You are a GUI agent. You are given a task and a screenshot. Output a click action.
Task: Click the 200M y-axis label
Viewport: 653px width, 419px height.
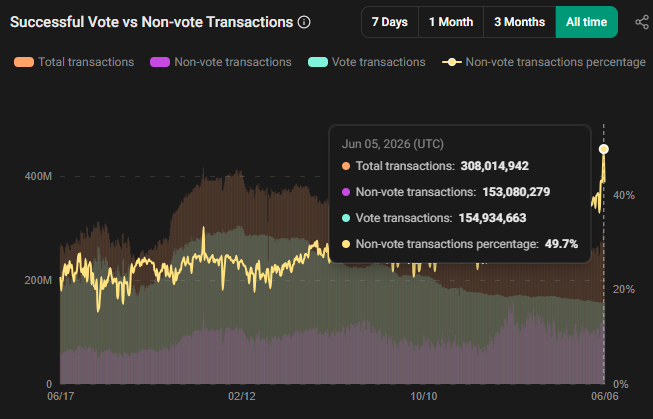coord(38,280)
